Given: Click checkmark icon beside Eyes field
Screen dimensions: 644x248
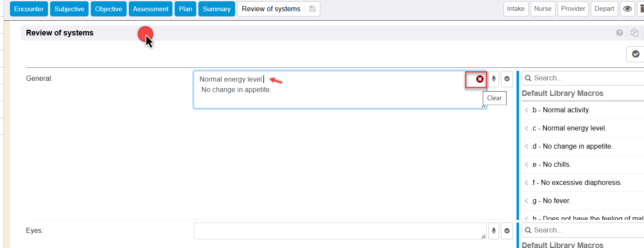Looking at the screenshot, I should (507, 231).
